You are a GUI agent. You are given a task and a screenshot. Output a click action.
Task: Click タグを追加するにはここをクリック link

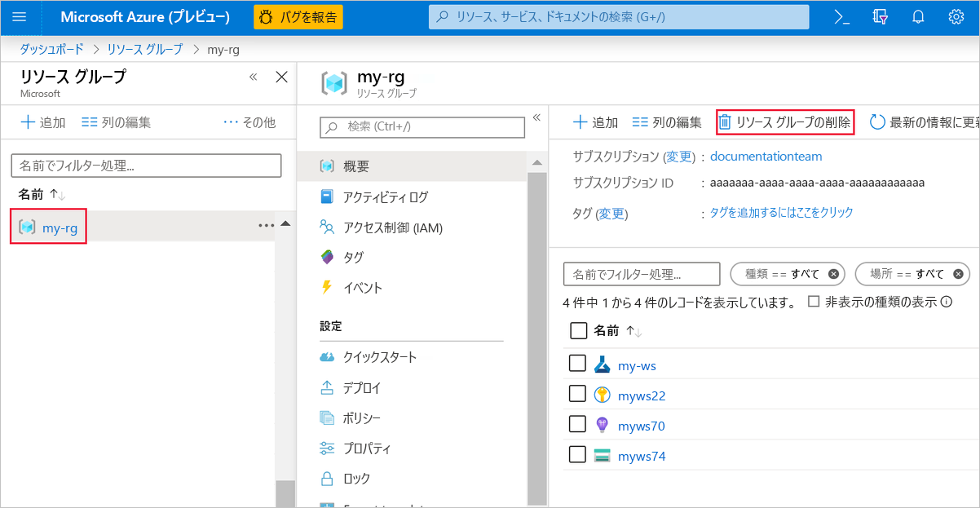781,212
